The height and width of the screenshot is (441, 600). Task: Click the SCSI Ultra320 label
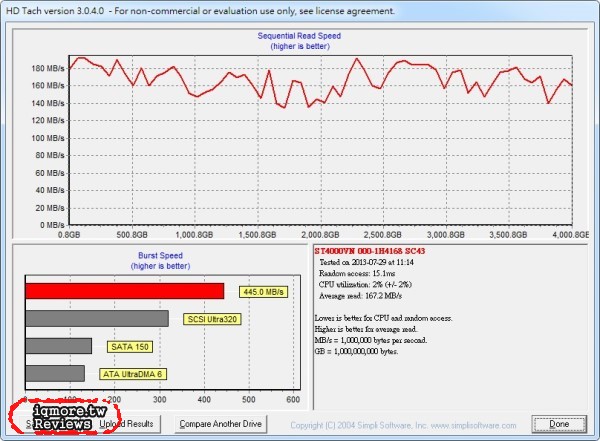tap(212, 319)
